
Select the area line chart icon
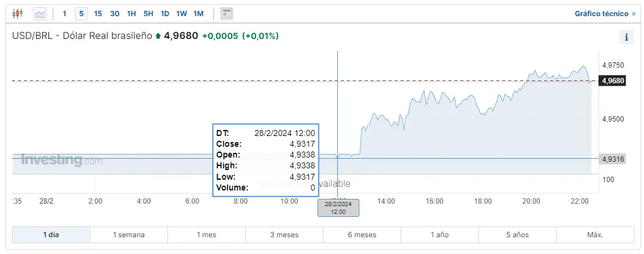(x=40, y=14)
